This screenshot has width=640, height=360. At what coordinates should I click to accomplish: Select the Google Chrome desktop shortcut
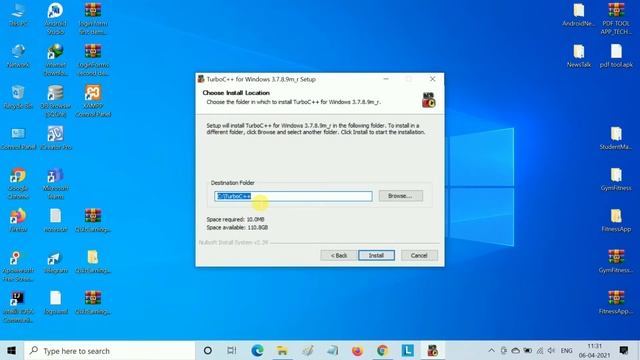(x=18, y=184)
